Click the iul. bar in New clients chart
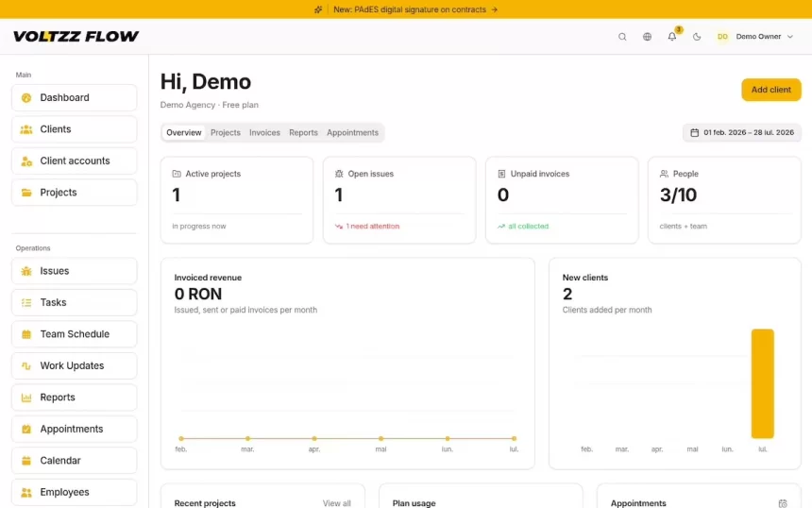 tap(763, 383)
